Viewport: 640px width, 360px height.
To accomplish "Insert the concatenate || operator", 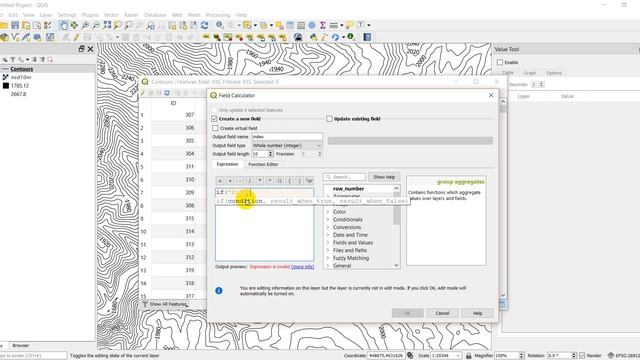I will (x=280, y=180).
